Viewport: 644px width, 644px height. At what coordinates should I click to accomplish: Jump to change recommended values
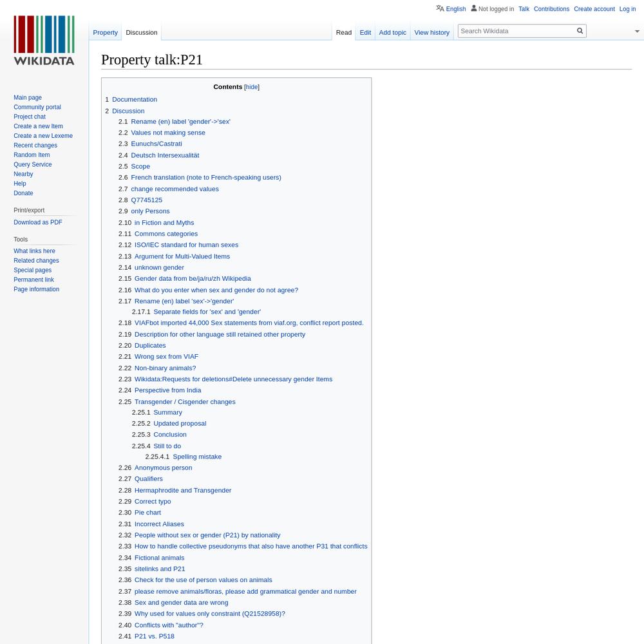tap(175, 189)
